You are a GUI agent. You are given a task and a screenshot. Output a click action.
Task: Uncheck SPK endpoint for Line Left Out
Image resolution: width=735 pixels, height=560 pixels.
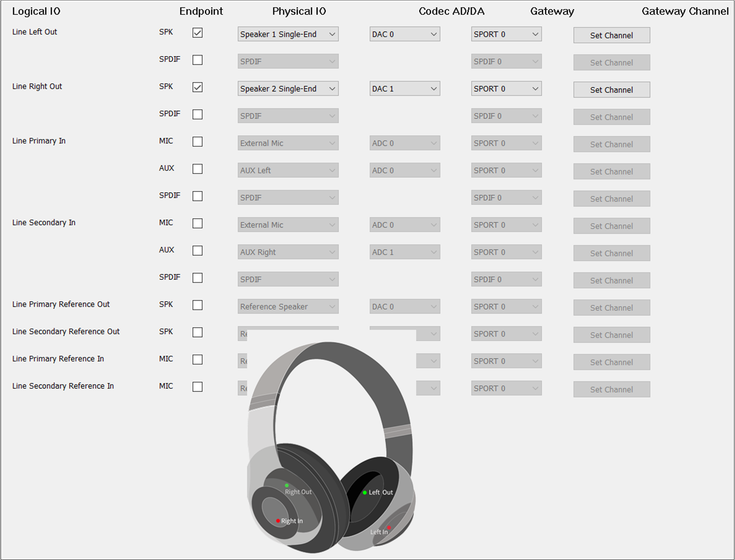click(x=198, y=33)
